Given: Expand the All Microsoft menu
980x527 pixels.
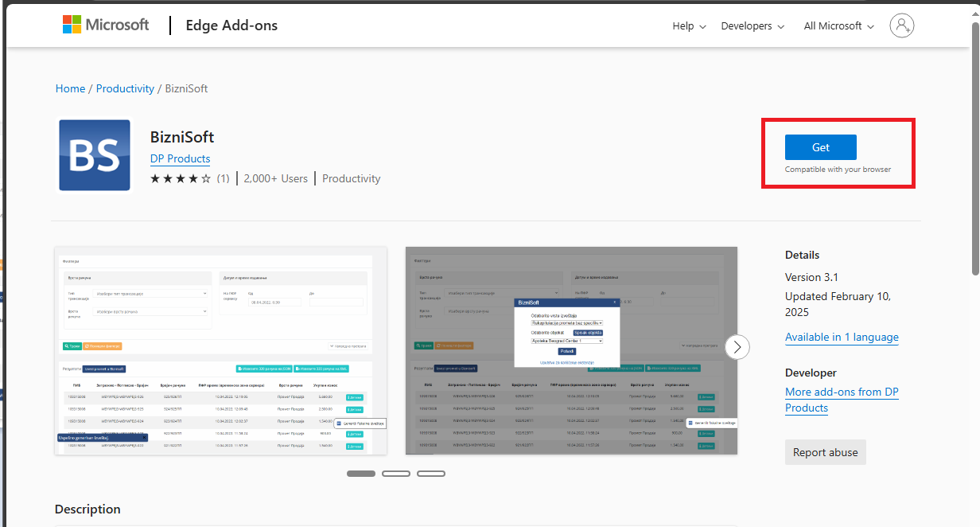Looking at the screenshot, I should click(x=838, y=26).
